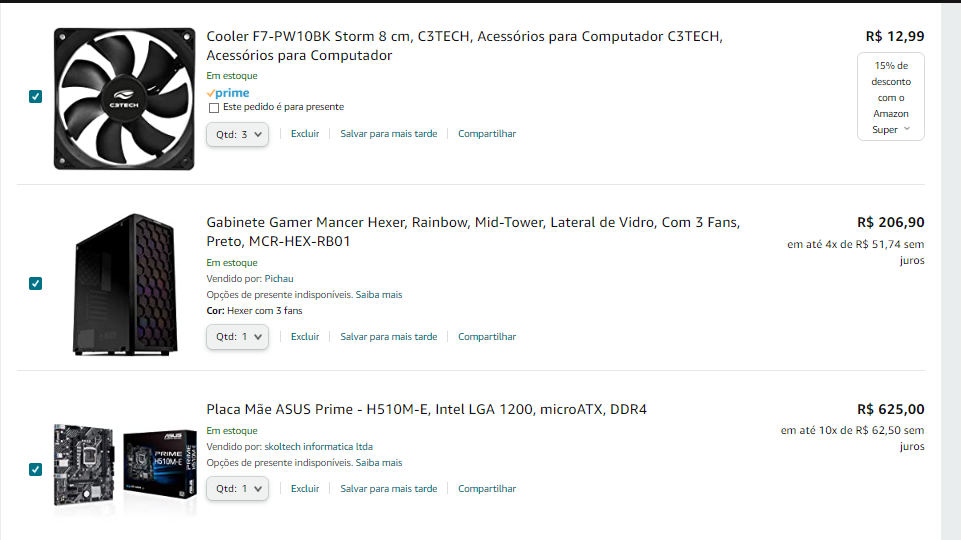This screenshot has width=961, height=540.
Task: Save the Mancer Hexer case for later
Action: click(x=389, y=337)
